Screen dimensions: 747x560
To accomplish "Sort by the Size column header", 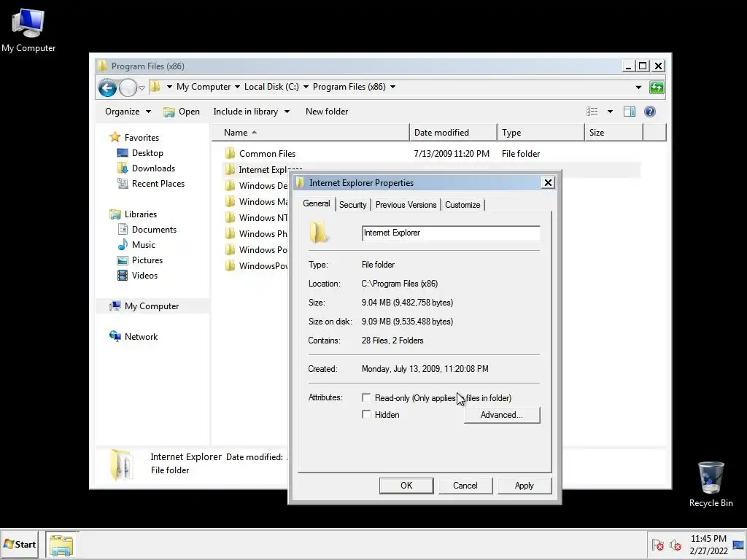I will pos(614,133).
